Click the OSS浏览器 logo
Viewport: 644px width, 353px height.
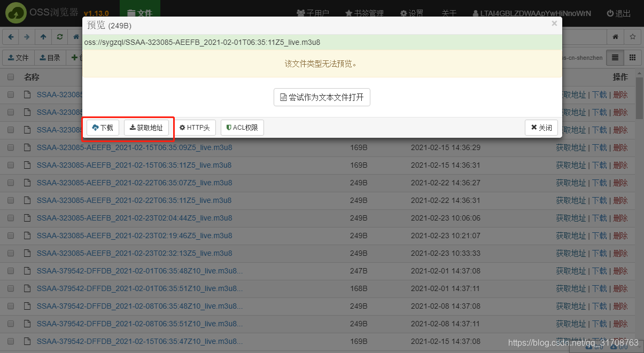click(15, 12)
